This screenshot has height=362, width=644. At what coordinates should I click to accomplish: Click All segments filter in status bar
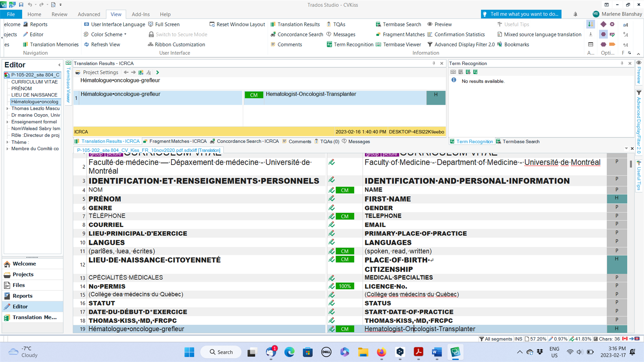tap(496, 339)
